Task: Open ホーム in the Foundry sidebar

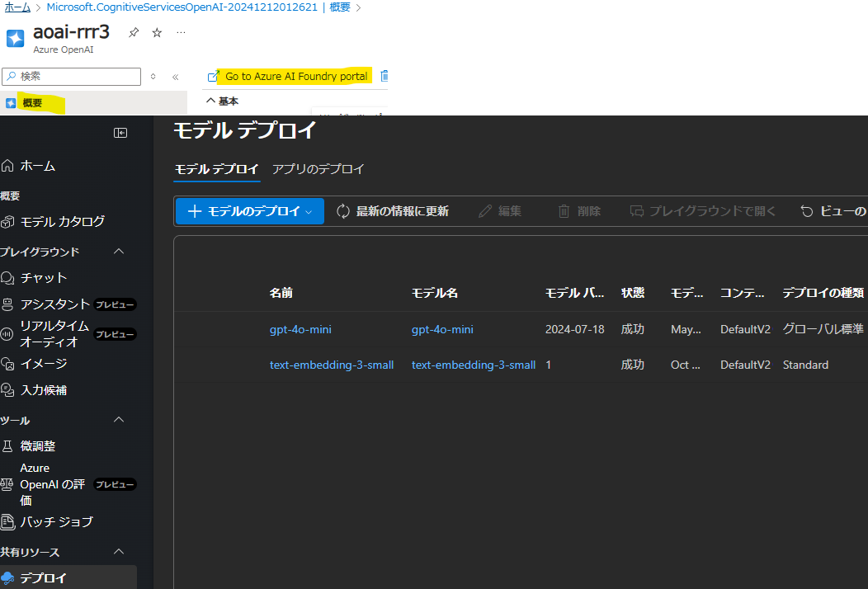Action: click(x=38, y=166)
